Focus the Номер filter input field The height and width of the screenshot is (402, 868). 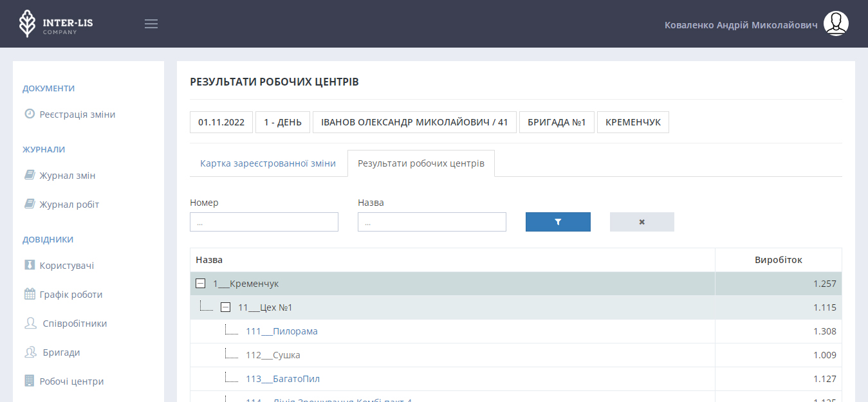264,222
